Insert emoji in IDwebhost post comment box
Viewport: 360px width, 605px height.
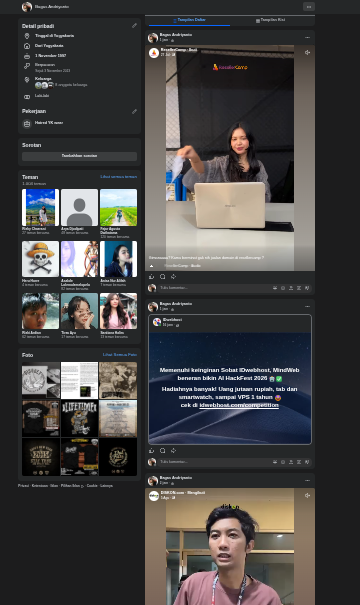pyautogui.click(x=283, y=462)
